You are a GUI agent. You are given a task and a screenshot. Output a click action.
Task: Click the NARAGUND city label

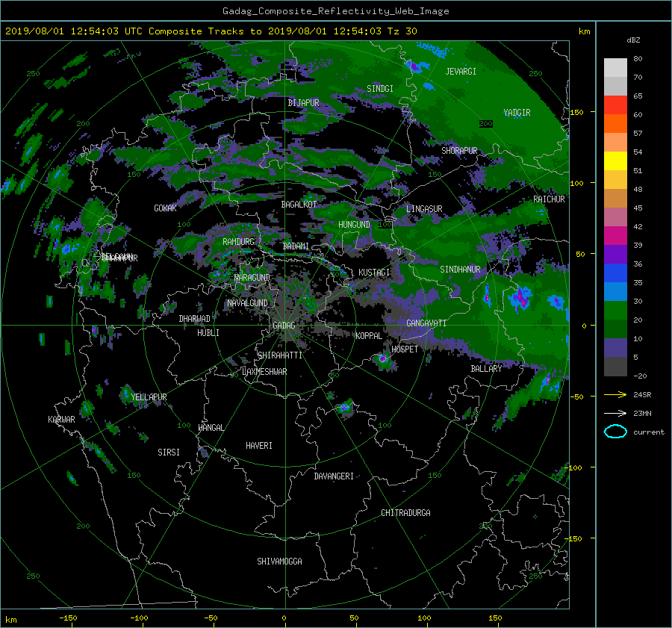click(252, 277)
